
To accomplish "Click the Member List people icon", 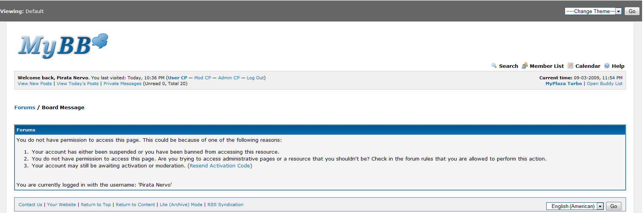I will pyautogui.click(x=525, y=66).
